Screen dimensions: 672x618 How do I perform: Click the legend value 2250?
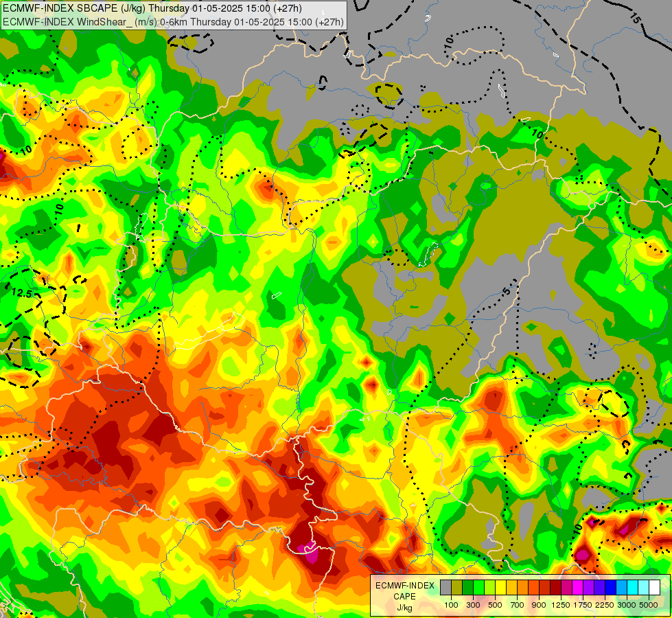pyautogui.click(x=605, y=605)
